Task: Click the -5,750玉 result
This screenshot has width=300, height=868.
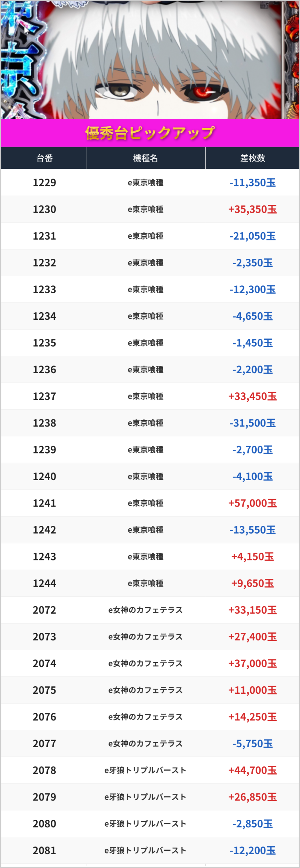Action: pos(253,744)
